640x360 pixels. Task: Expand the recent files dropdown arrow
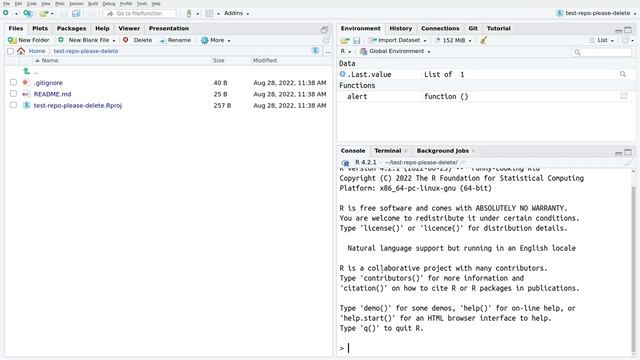tap(52, 13)
